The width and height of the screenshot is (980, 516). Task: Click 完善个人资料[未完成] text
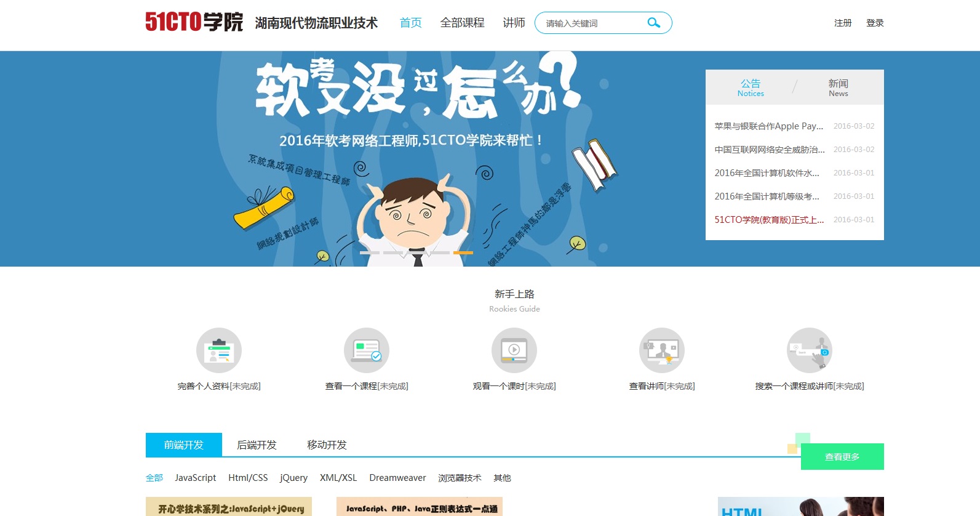(x=219, y=386)
